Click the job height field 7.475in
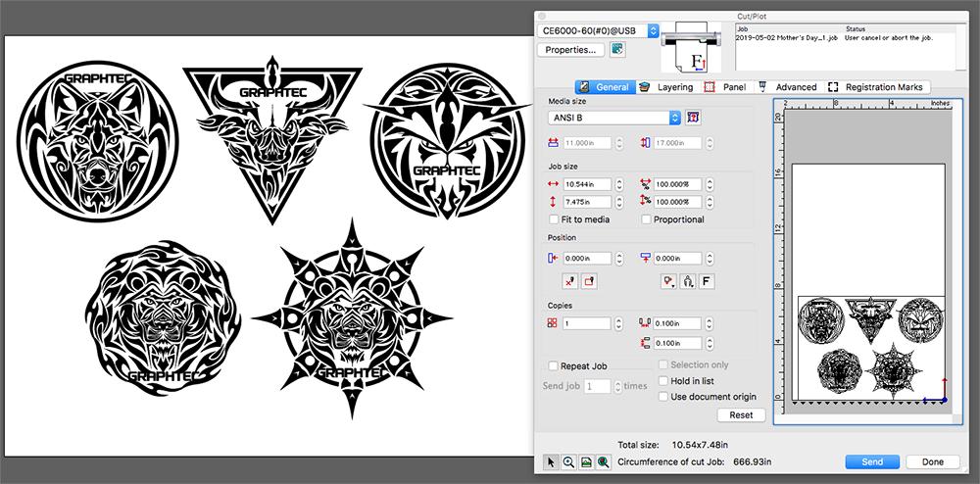 587,202
